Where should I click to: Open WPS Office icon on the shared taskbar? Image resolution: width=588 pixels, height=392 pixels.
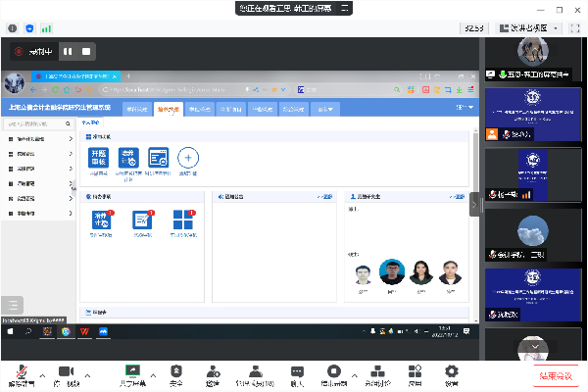pos(84,331)
